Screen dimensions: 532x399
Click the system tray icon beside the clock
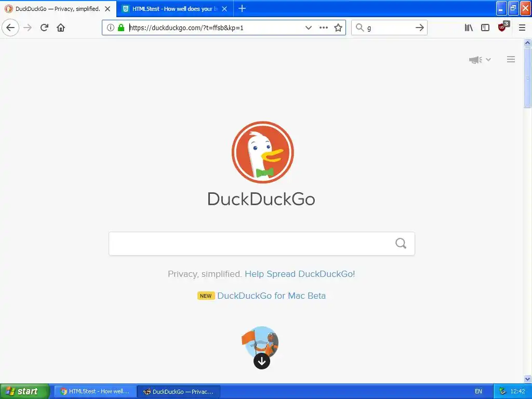[x=502, y=391]
